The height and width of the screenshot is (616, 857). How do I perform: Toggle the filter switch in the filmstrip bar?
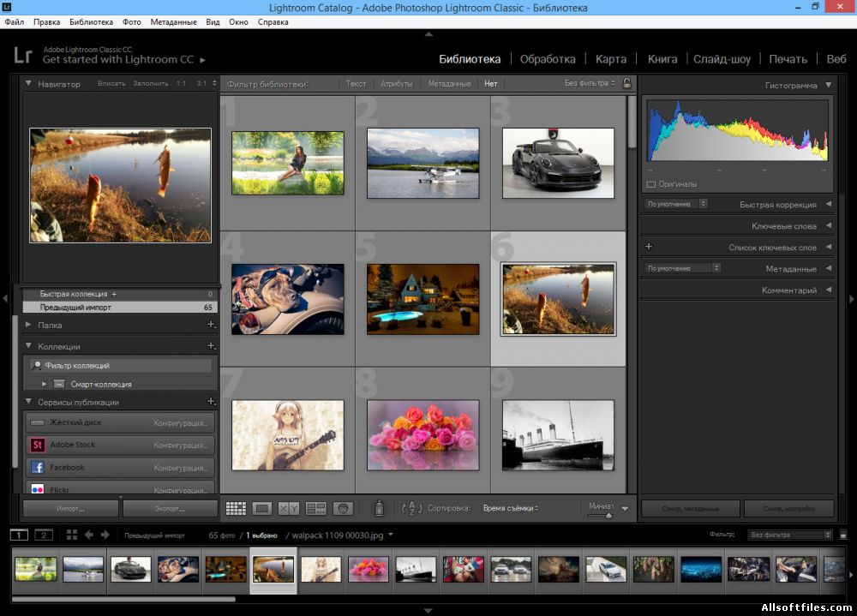[828, 535]
